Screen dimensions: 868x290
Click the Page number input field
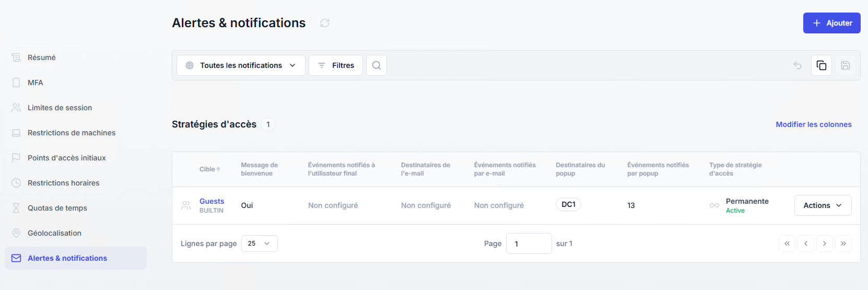(x=529, y=243)
